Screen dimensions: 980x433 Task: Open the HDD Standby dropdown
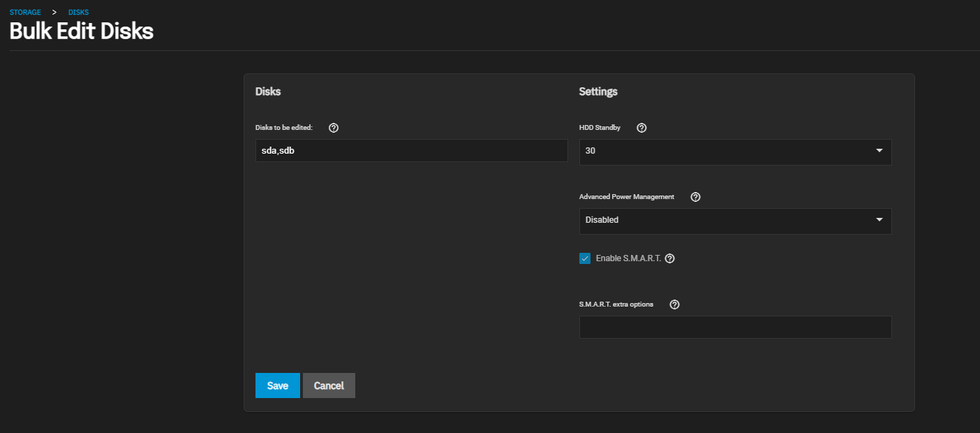tap(735, 151)
